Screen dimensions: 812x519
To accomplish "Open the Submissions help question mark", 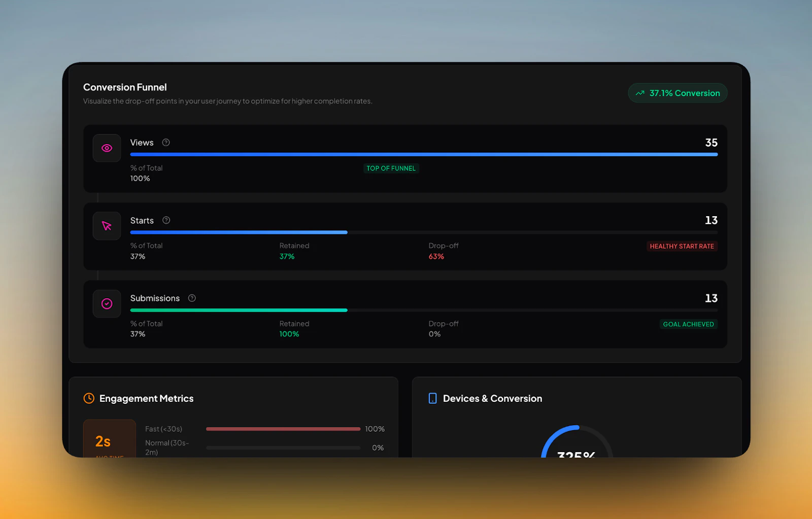I will tap(191, 298).
